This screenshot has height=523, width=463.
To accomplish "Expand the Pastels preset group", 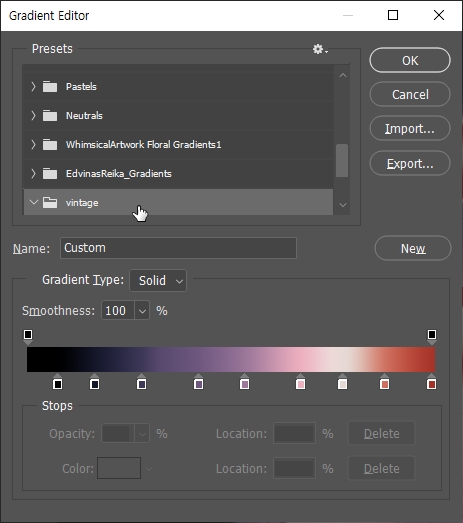I will (33, 87).
